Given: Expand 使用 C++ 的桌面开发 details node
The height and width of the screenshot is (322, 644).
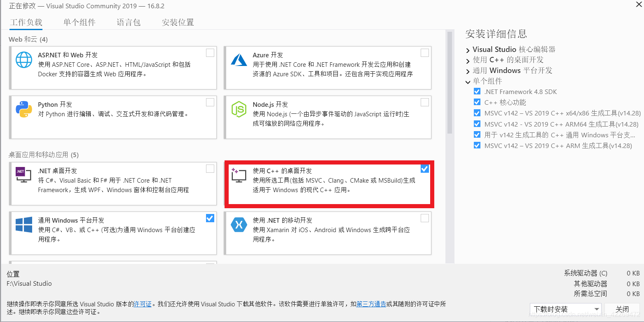Looking at the screenshot, I should 468,61.
